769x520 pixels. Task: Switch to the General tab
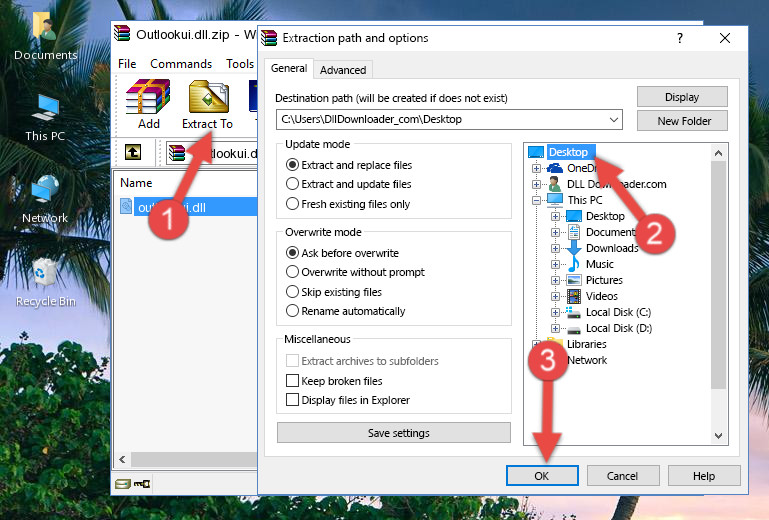[289, 68]
